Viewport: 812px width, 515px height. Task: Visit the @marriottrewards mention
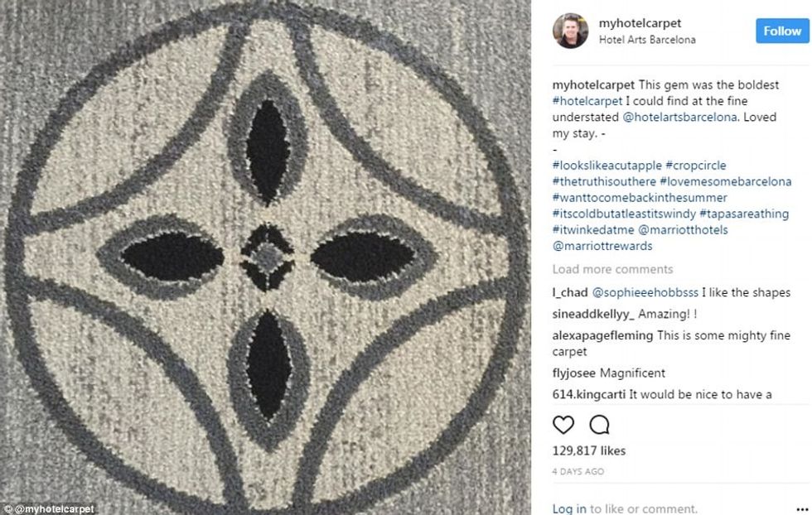tap(602, 246)
